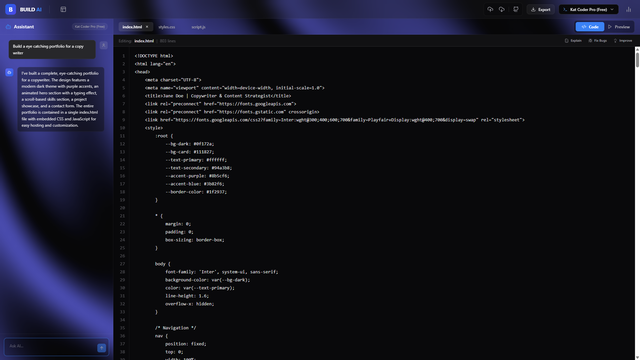Viewport: 640px width, 360px height.
Task: Switch to Code view
Action: click(x=590, y=27)
